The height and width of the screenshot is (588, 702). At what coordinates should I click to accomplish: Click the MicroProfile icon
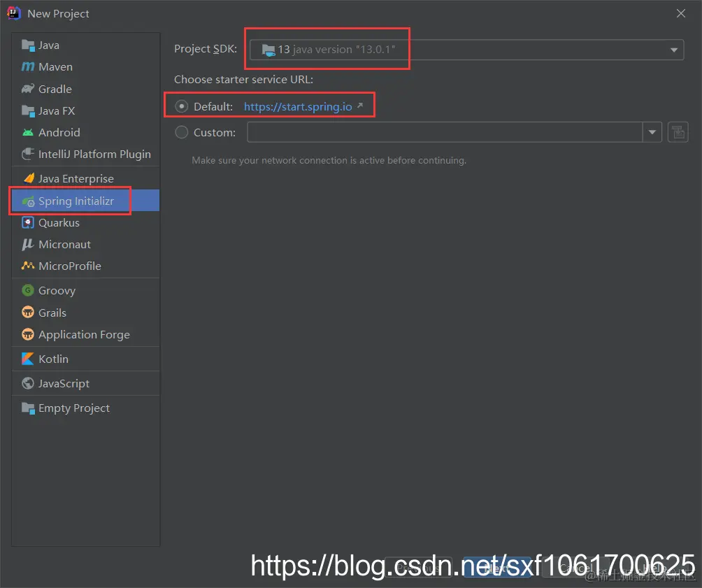click(x=28, y=266)
